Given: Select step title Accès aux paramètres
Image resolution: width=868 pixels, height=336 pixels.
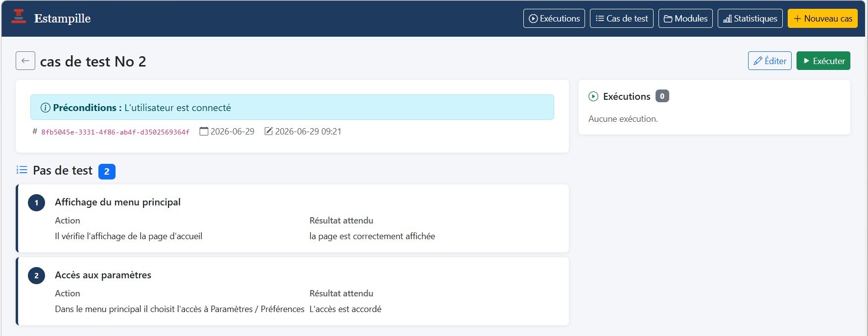Looking at the screenshot, I should 103,275.
